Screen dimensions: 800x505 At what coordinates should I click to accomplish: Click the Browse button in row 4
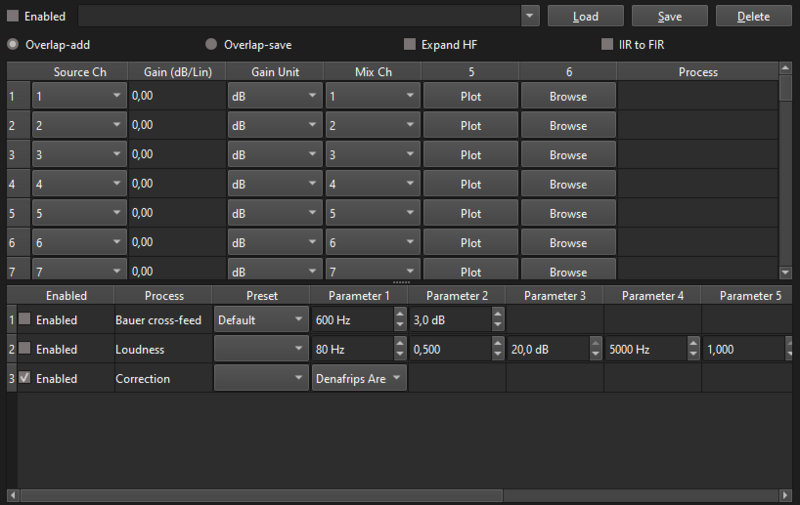pos(567,185)
